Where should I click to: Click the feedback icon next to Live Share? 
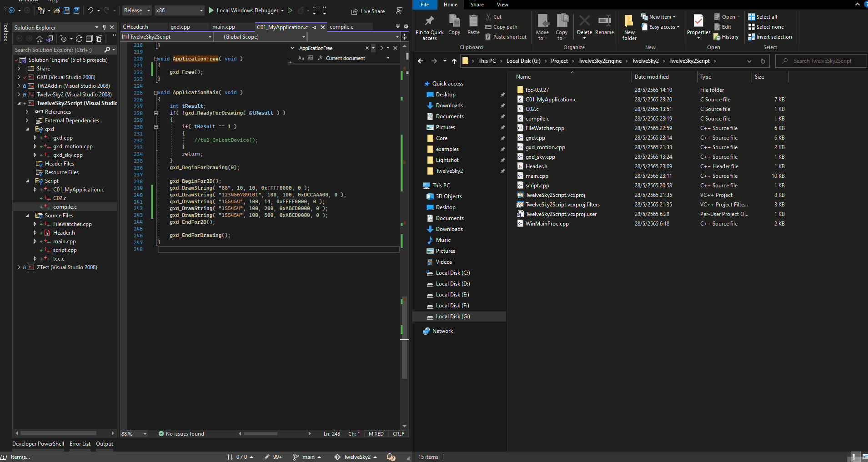399,10
